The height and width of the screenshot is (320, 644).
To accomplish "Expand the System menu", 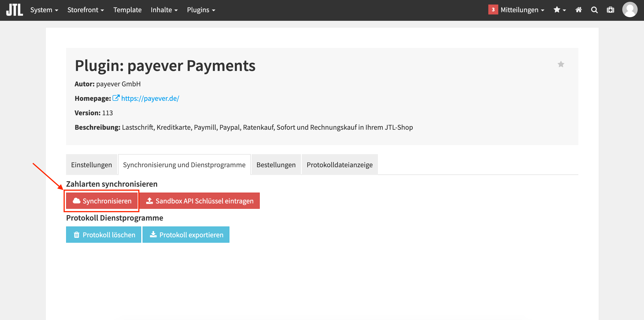I will pos(44,10).
